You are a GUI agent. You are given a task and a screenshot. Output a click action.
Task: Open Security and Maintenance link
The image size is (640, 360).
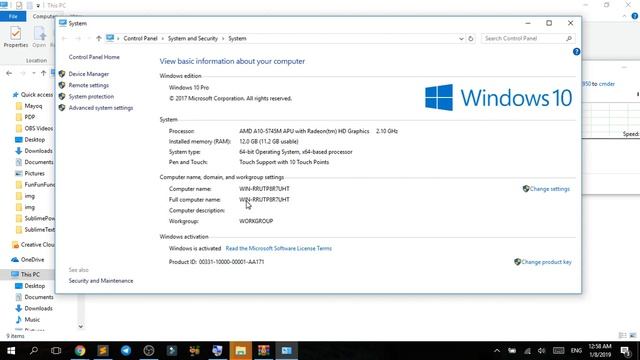click(x=101, y=281)
